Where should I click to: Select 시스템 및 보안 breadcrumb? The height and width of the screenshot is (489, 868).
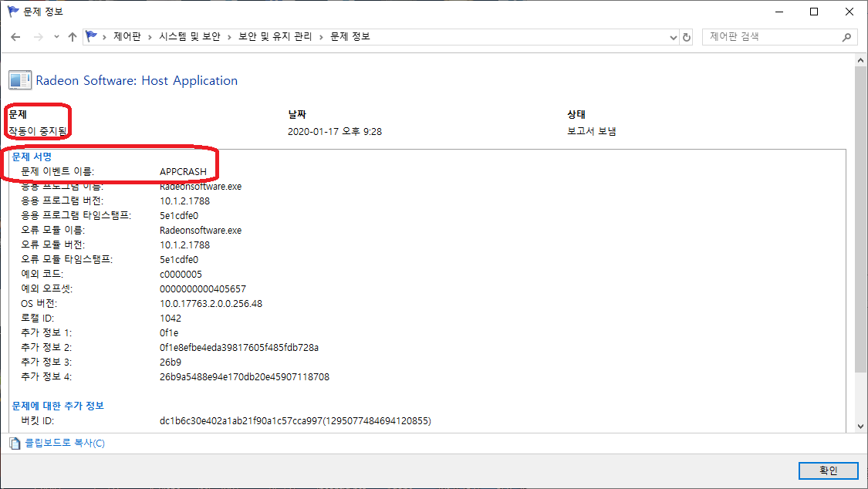pos(189,36)
